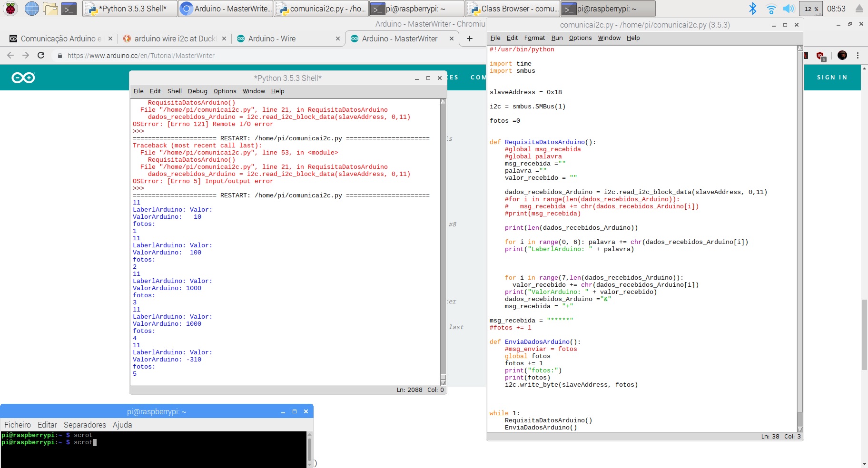Image resolution: width=868 pixels, height=468 pixels.
Task: Open the Edit menu in Python Shell
Action: (x=155, y=91)
